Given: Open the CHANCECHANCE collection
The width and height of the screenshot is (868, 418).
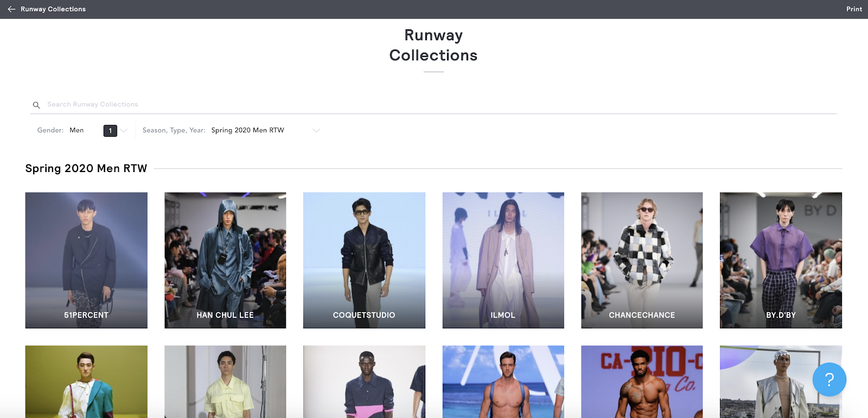Looking at the screenshot, I should tap(642, 260).
